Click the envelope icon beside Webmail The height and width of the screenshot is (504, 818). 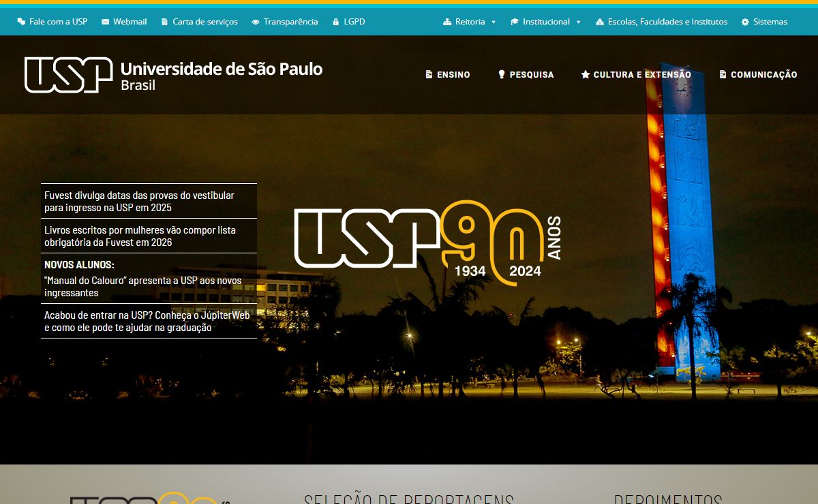(105, 22)
